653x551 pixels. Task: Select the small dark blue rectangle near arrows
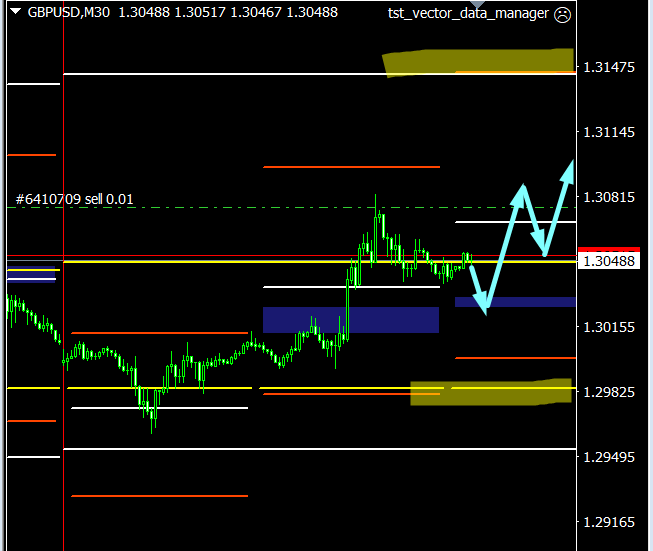click(515, 302)
